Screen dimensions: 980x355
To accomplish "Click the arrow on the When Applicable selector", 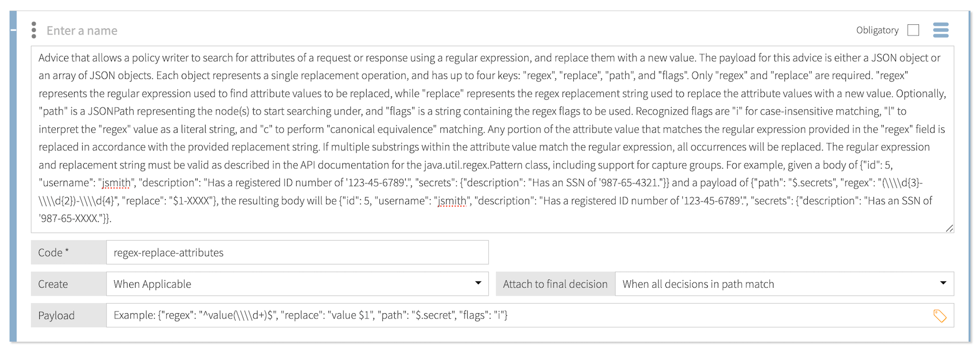I will point(478,284).
